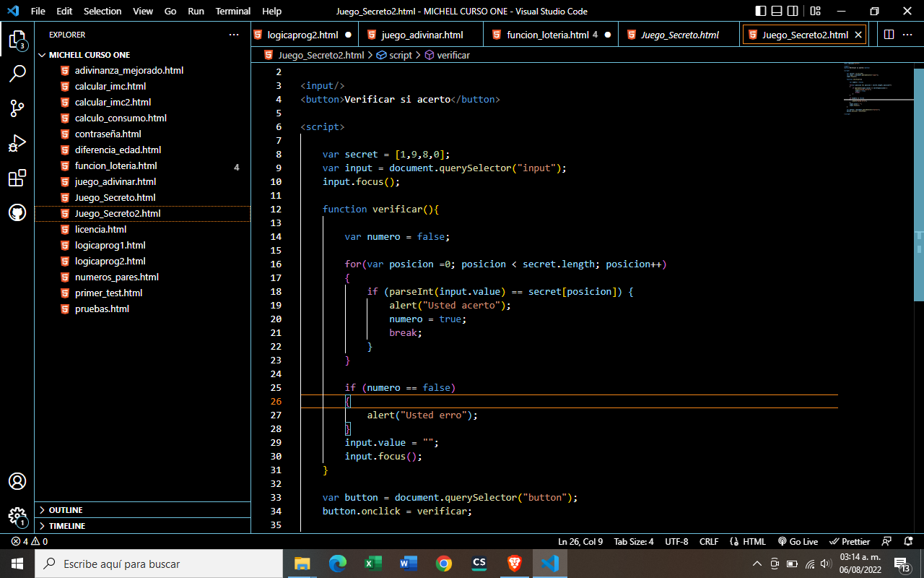Open the notifications bell in status bar
Viewport: 924px width, 578px height.
pos(907,541)
